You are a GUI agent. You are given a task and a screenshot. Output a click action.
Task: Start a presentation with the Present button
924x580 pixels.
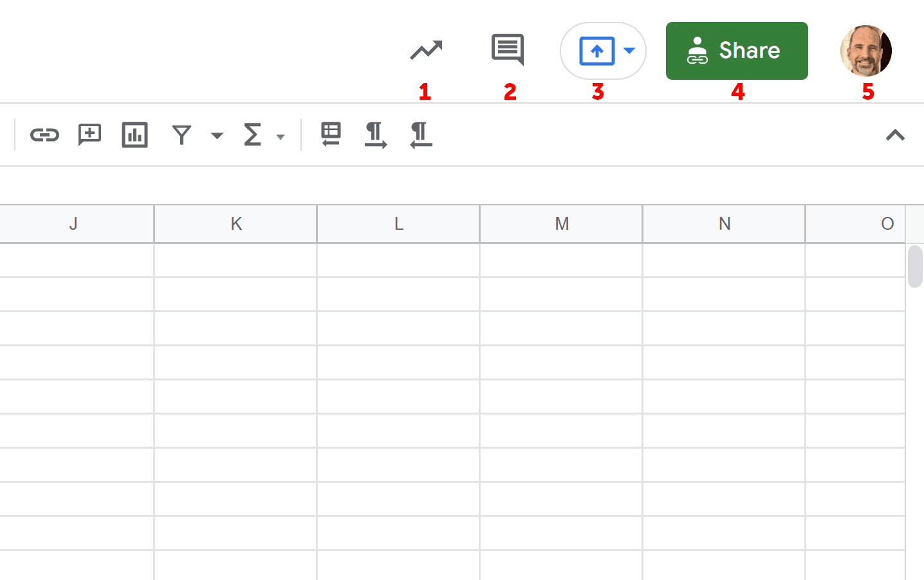pyautogui.click(x=597, y=50)
